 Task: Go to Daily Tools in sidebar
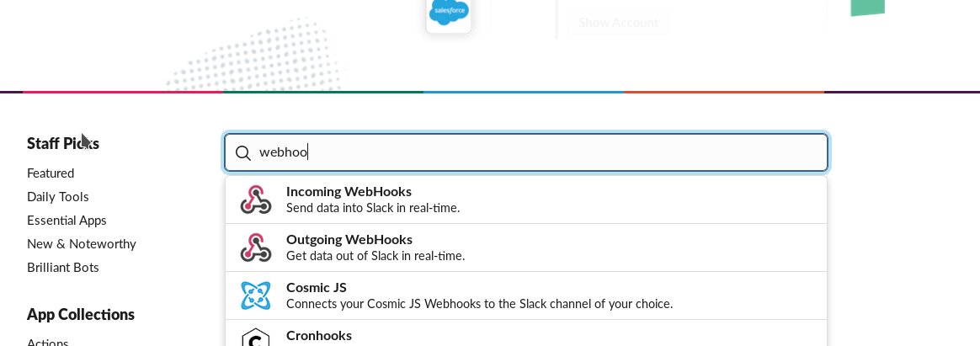coord(58,196)
